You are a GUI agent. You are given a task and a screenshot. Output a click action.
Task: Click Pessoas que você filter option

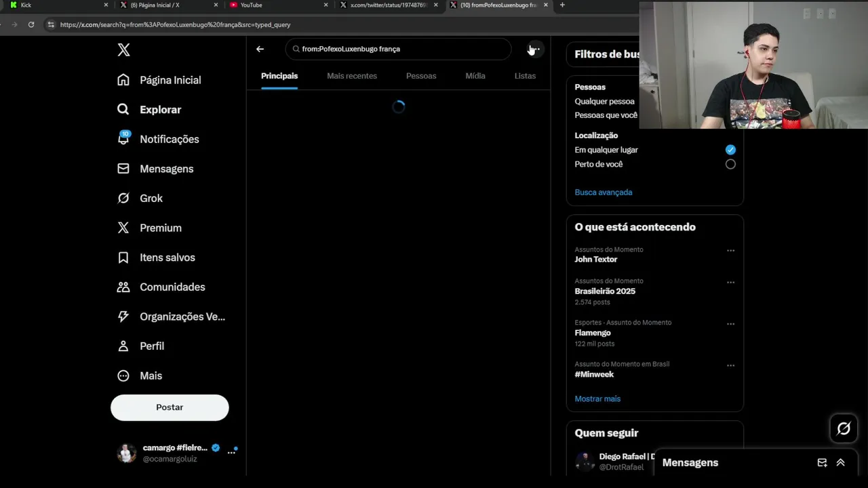click(x=606, y=115)
